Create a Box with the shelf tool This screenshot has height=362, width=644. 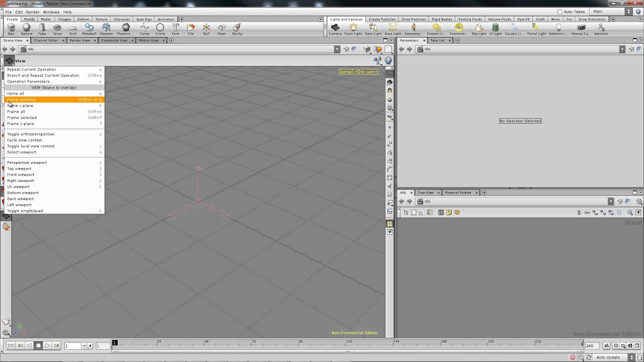11,30
